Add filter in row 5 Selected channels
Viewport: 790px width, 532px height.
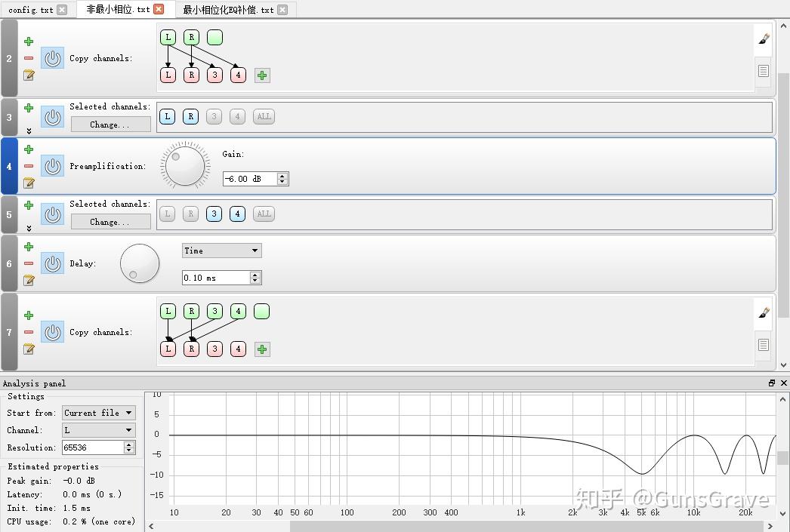(29, 205)
